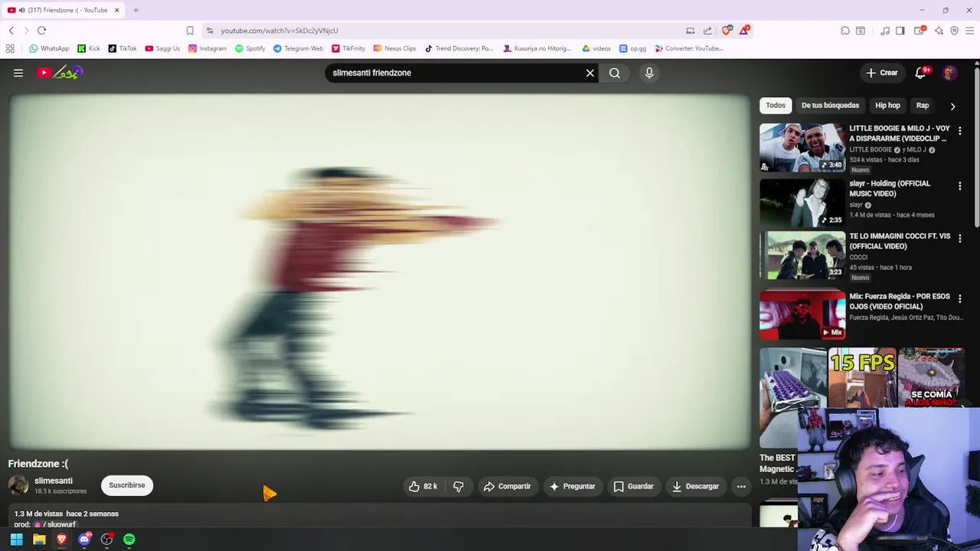980x551 pixels.
Task: Open Brave Rewards triangle icon
Action: coord(744,31)
